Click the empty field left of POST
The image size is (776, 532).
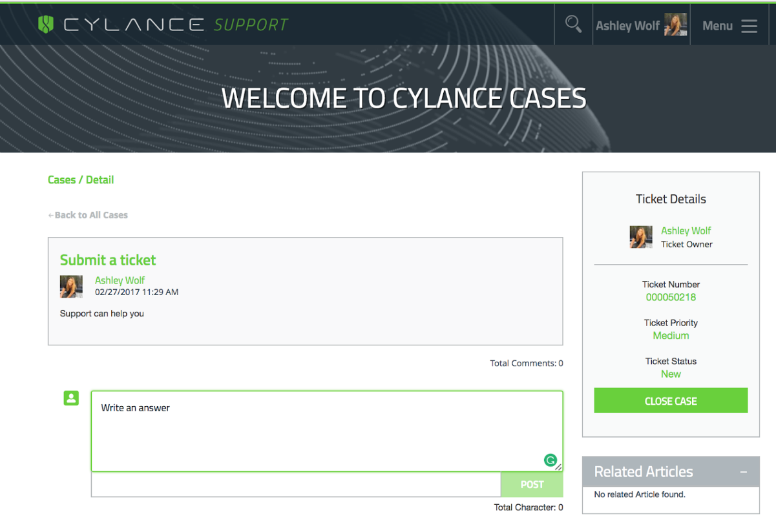pyautogui.click(x=296, y=484)
